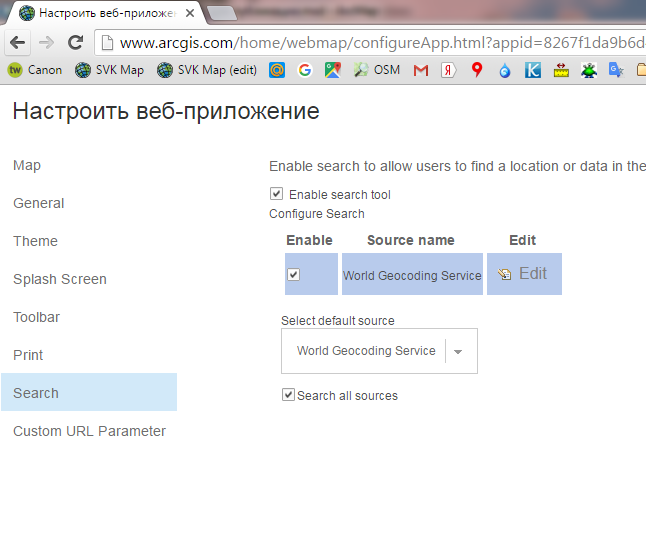This screenshot has height=538, width=646.
Task: Click the Configure Search label
Action: coord(317,214)
